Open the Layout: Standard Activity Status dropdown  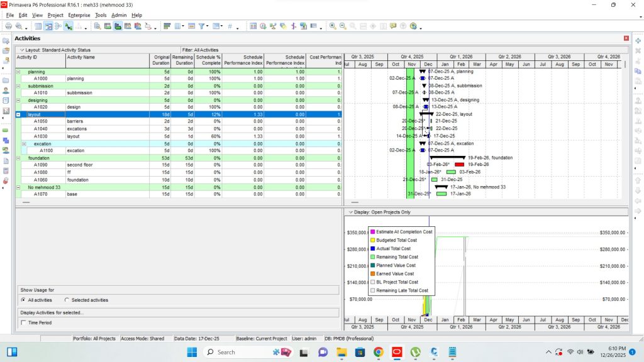point(21,50)
